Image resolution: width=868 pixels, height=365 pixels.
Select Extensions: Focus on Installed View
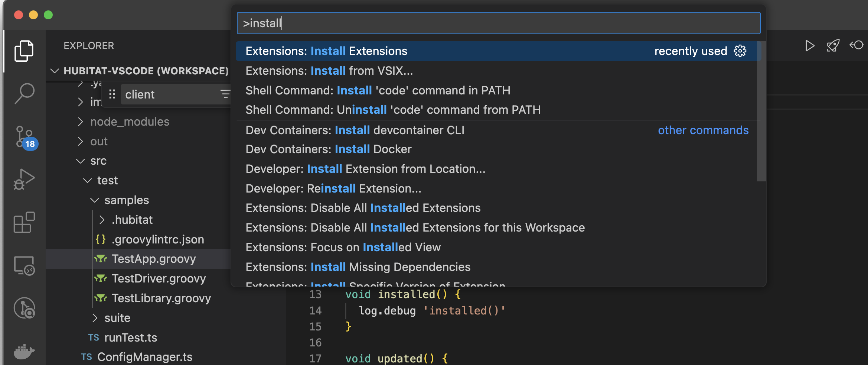(498, 247)
